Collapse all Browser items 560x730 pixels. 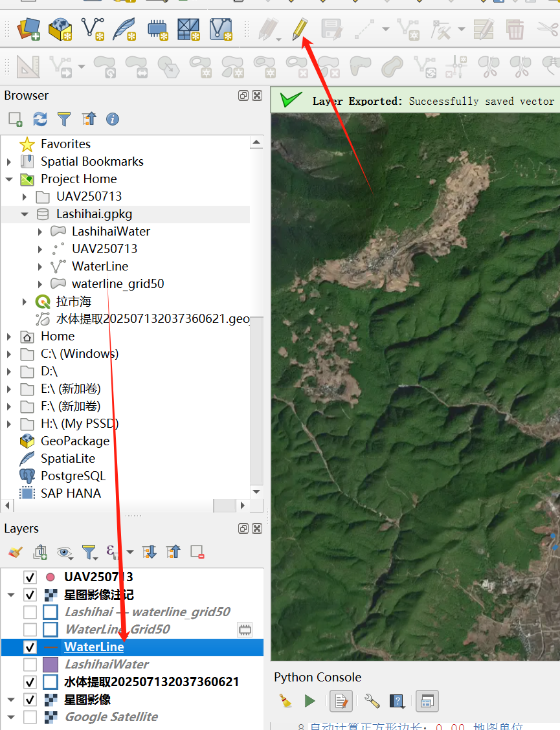(89, 119)
